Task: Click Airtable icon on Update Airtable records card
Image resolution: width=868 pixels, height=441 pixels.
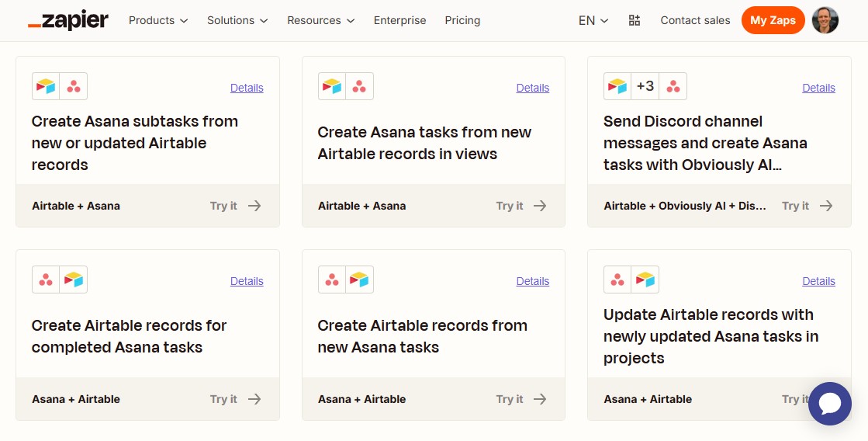Action: (x=645, y=280)
